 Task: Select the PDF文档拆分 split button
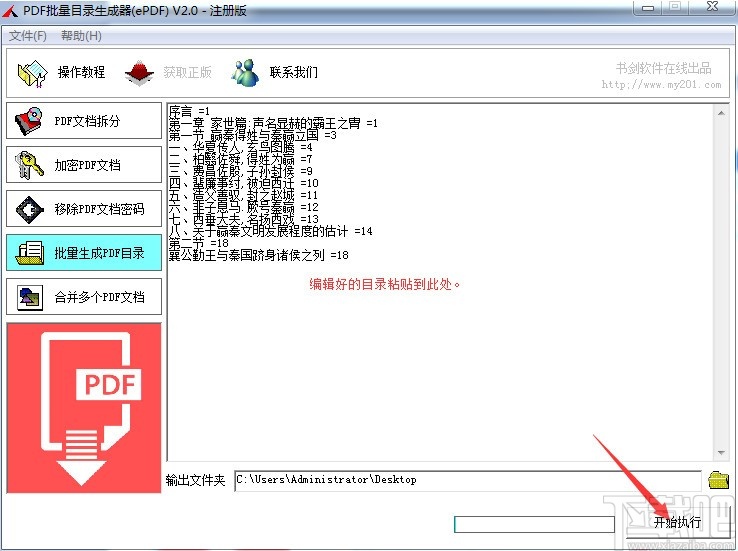(x=84, y=121)
